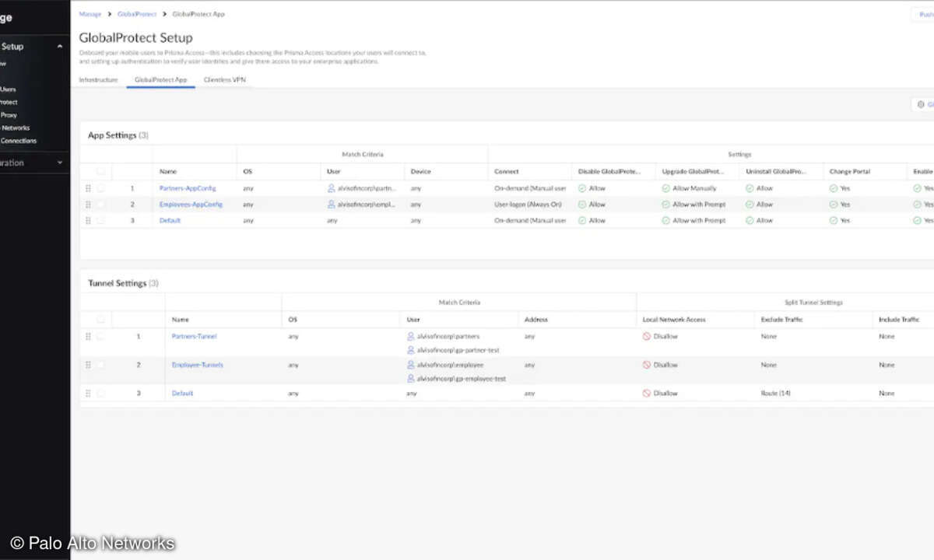Grab the drag handle of Partners-AppConfig row
Viewport: 934px width, 560px height.
88,188
